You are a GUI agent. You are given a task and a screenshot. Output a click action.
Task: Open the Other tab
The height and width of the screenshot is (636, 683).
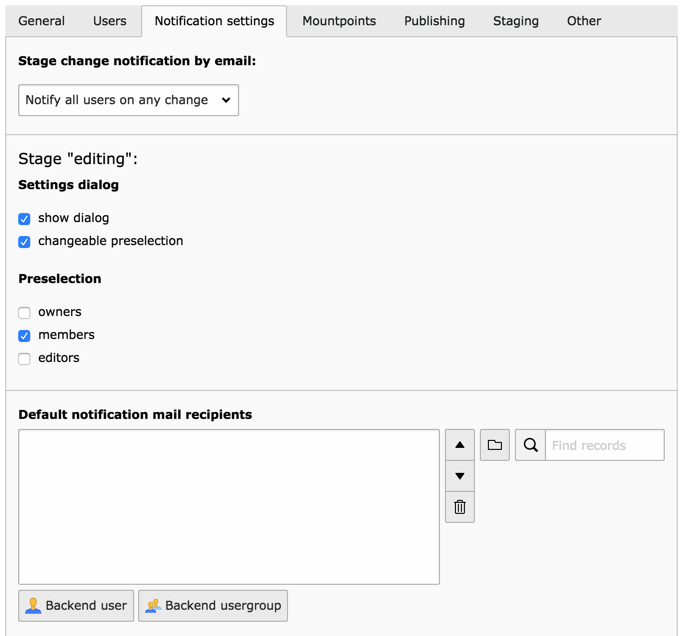pos(584,21)
